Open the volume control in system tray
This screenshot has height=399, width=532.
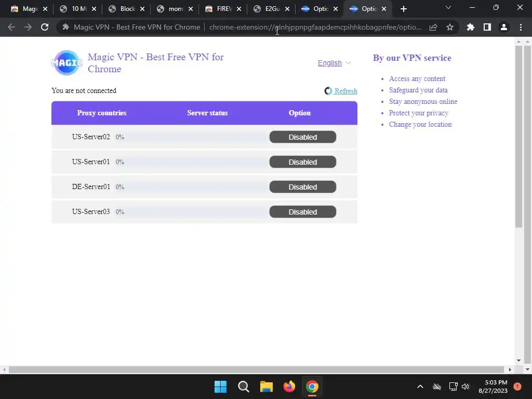point(465,387)
